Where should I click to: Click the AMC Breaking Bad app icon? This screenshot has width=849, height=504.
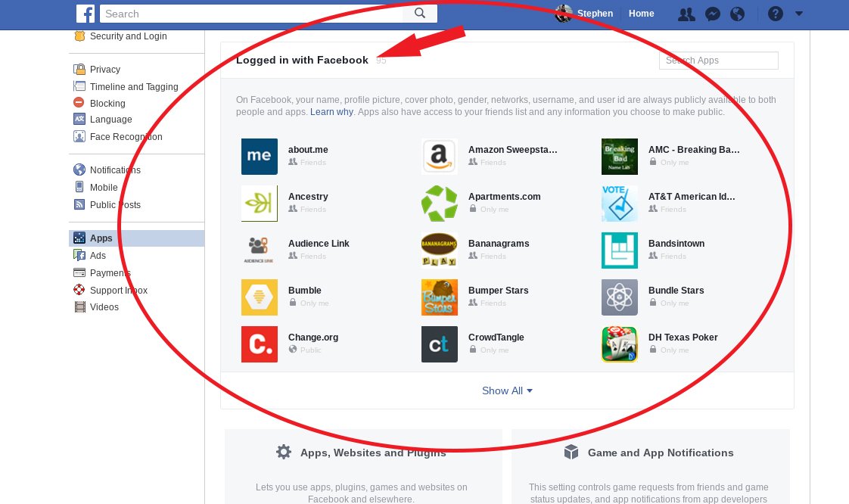(x=620, y=157)
